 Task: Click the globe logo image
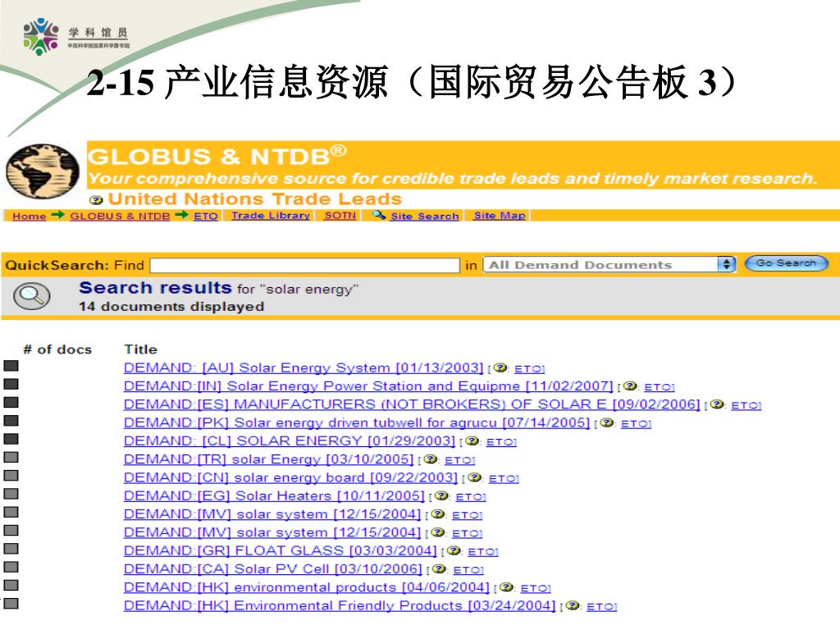tap(43, 171)
